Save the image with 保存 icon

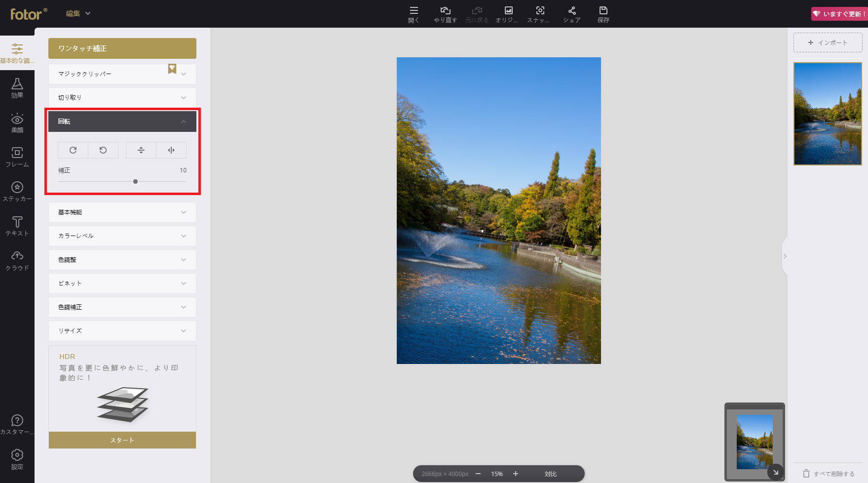(x=603, y=14)
